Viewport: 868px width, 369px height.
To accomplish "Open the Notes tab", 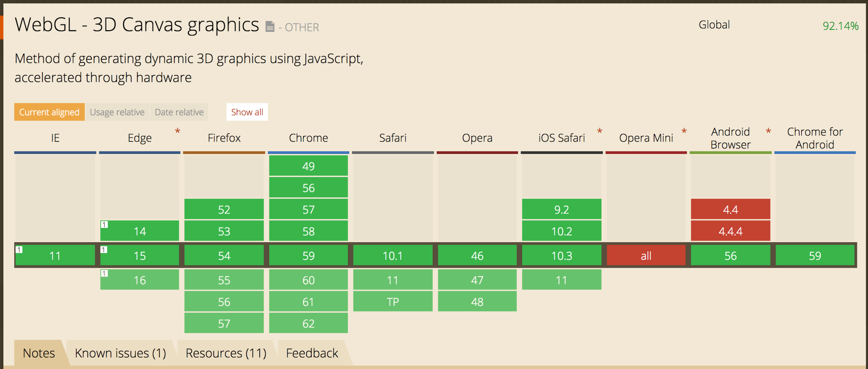I will click(x=39, y=353).
